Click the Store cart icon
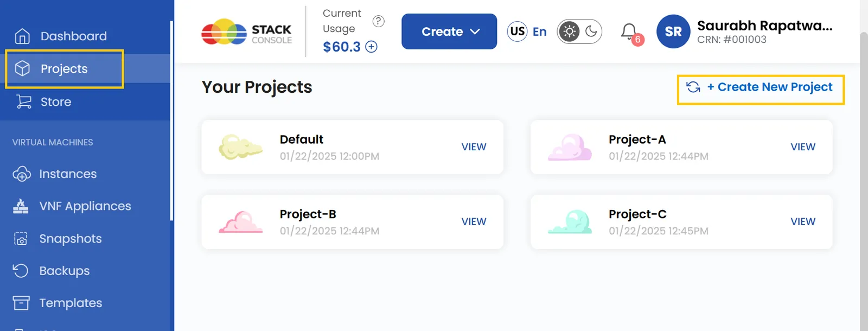 point(23,101)
